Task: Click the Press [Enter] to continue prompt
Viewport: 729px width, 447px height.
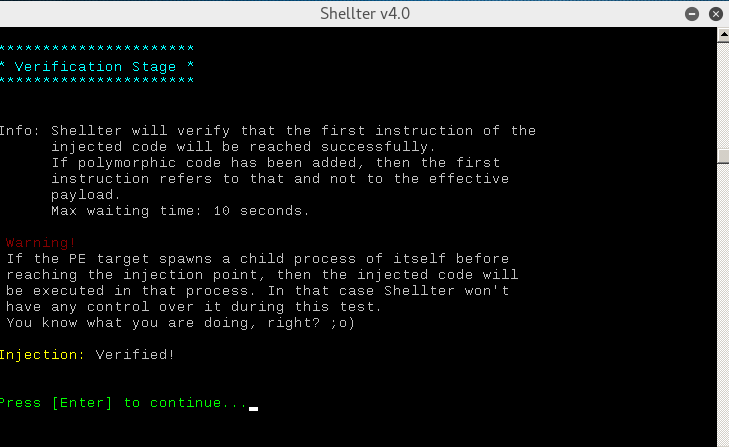Action: [124, 403]
